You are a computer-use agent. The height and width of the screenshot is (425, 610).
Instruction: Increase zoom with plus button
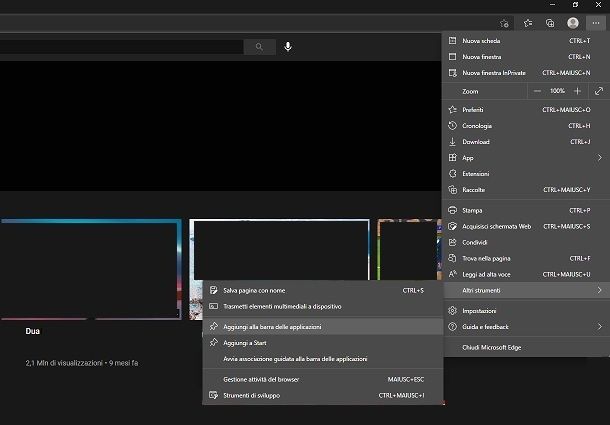point(577,91)
